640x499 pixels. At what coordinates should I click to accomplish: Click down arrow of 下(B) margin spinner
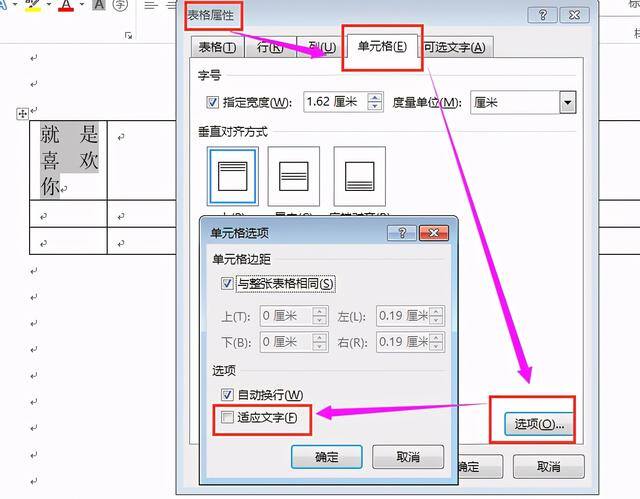[x=320, y=346]
